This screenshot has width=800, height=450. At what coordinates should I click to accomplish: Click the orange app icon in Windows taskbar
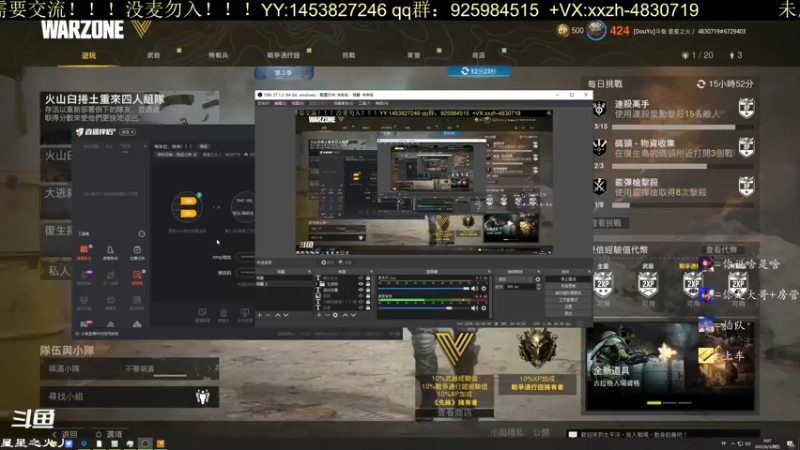(x=160, y=444)
